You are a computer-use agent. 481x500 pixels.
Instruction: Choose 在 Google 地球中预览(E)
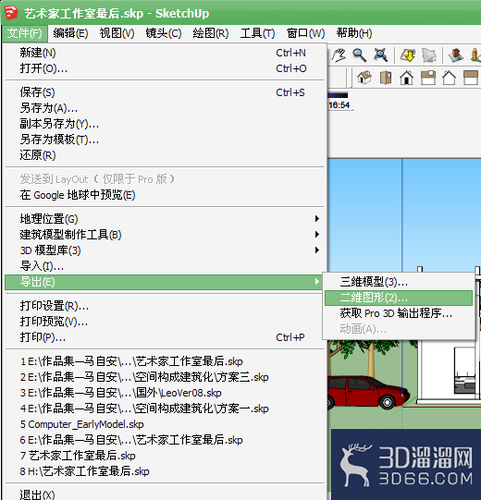click(165, 195)
